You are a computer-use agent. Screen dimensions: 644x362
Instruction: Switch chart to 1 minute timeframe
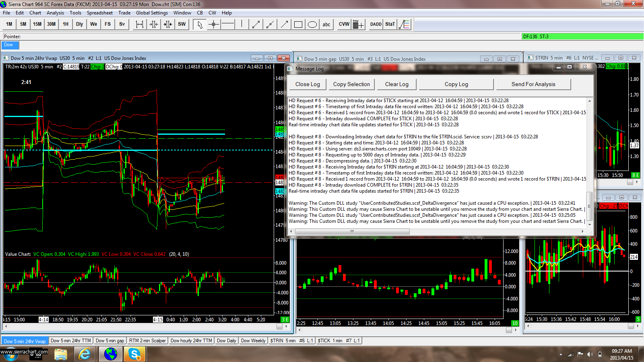pyautogui.click(x=9, y=24)
